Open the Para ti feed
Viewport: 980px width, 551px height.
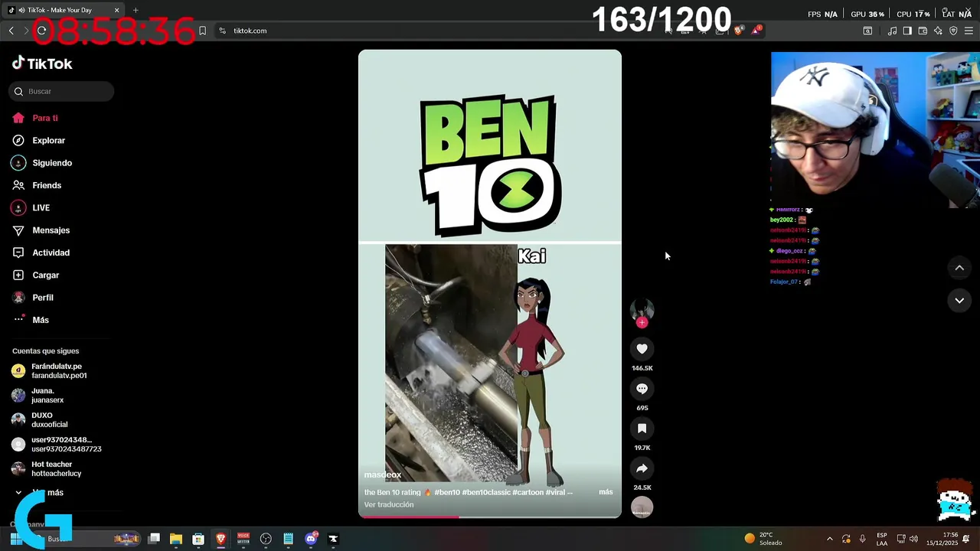click(x=35, y=118)
